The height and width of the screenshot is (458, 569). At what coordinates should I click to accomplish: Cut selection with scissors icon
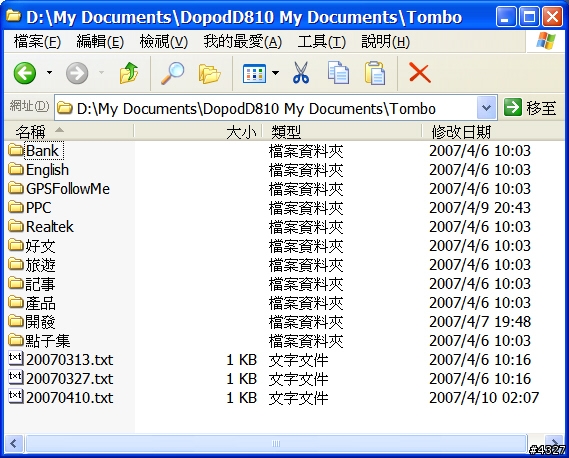[x=301, y=73]
